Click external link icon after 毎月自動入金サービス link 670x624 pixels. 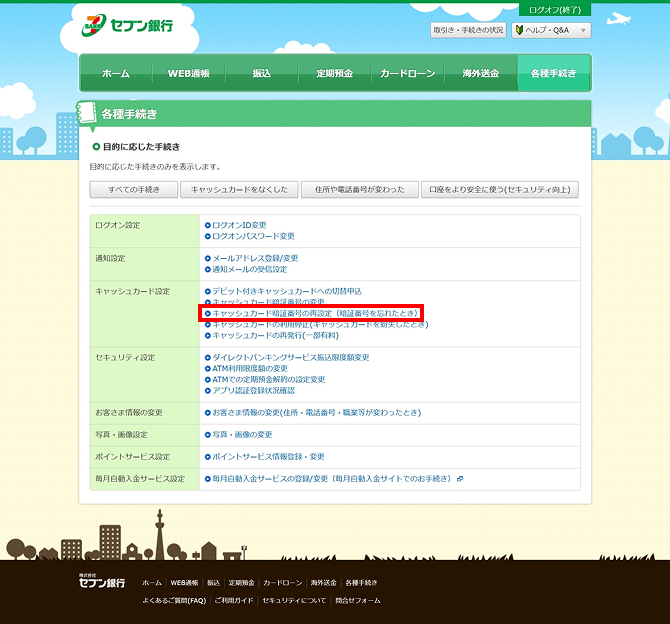[x=460, y=479]
